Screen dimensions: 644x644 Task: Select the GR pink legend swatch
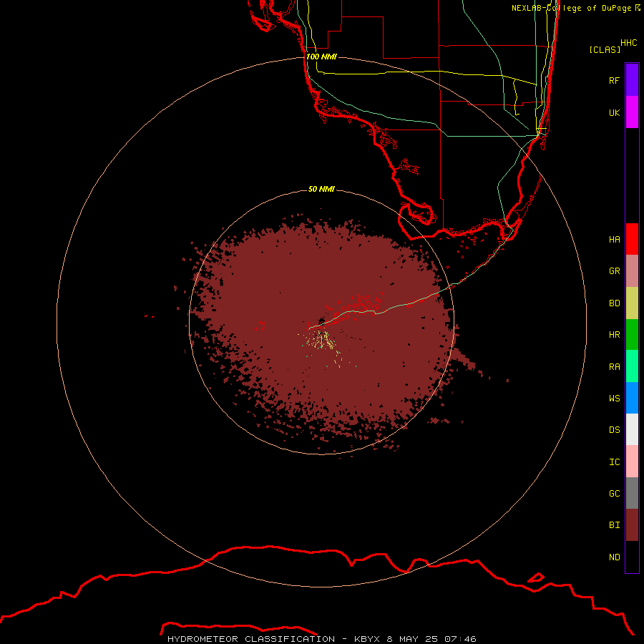tap(632, 271)
